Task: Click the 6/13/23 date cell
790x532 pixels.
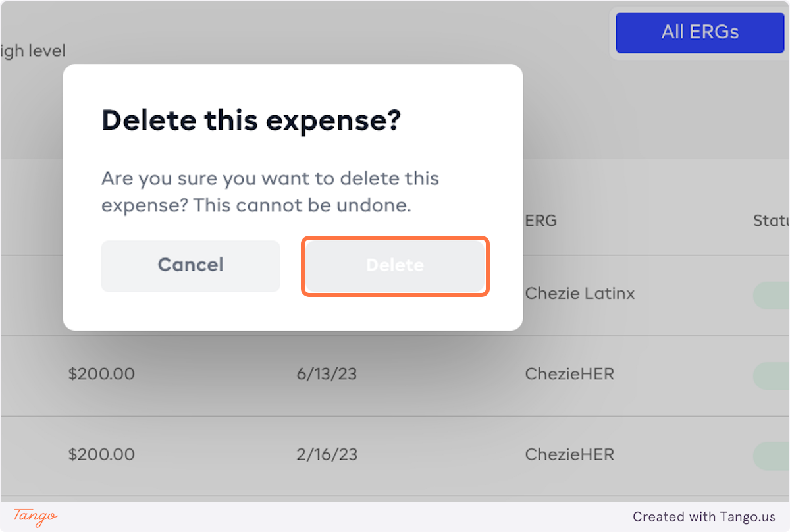Action: 327,374
